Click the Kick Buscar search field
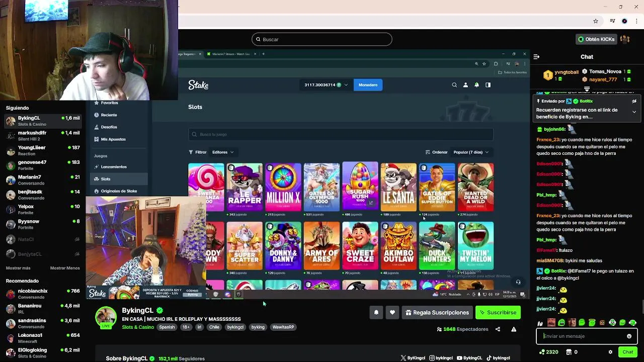 pos(322,39)
